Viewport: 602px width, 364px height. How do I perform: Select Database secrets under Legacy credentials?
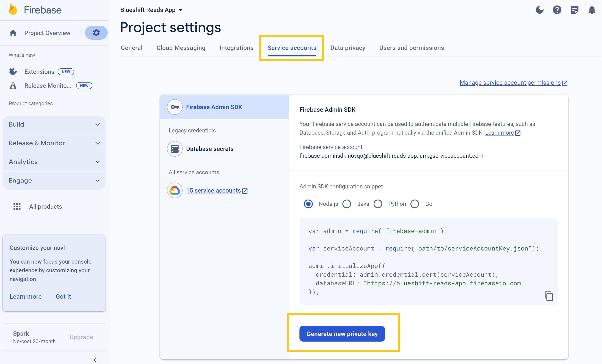(x=209, y=149)
